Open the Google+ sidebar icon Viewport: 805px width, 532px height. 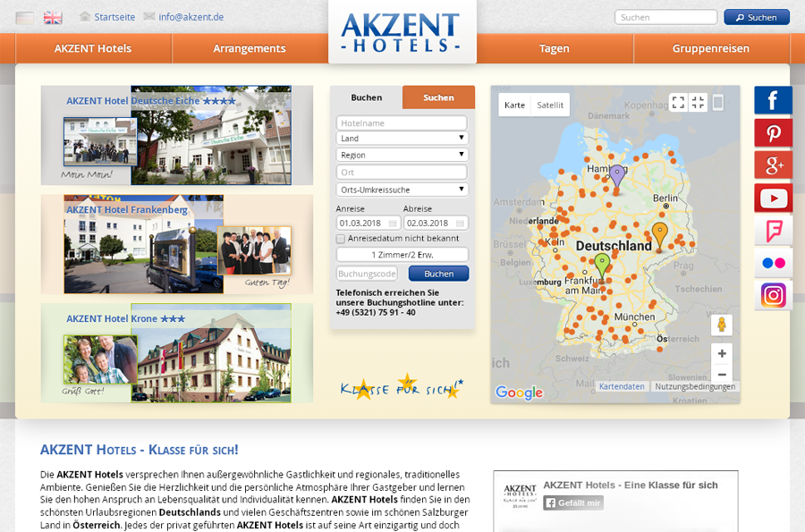773,165
